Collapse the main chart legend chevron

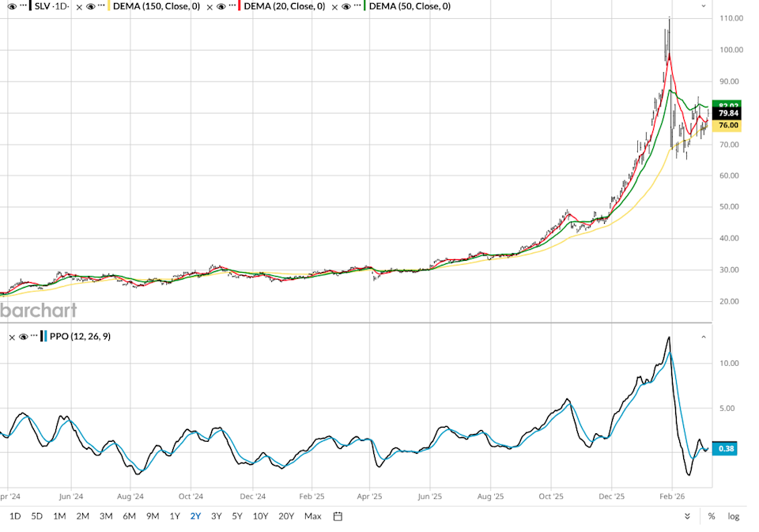coord(704,6)
